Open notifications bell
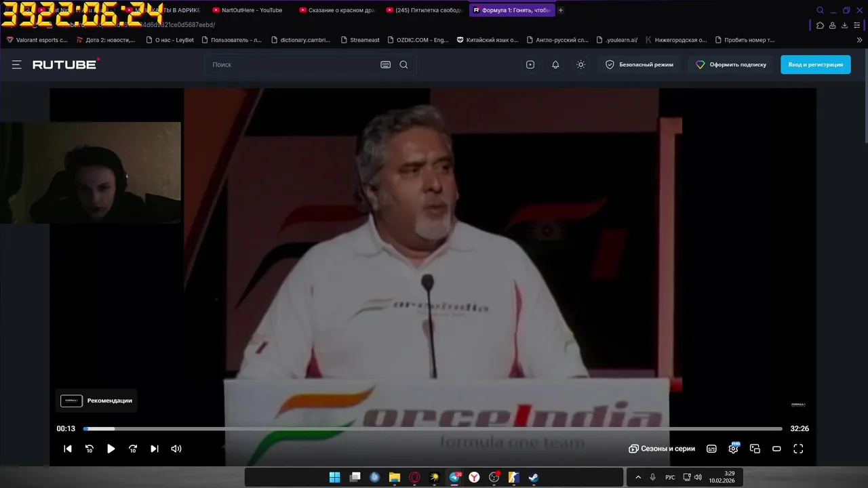Image resolution: width=868 pixels, height=488 pixels. [555, 64]
